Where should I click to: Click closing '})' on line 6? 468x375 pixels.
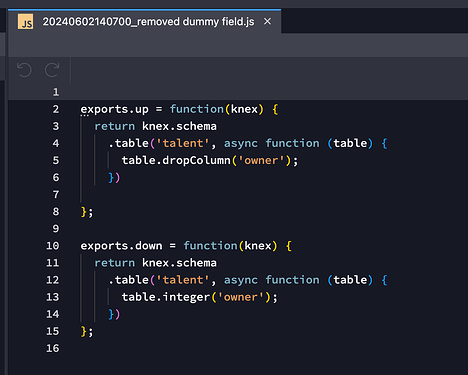(x=114, y=178)
